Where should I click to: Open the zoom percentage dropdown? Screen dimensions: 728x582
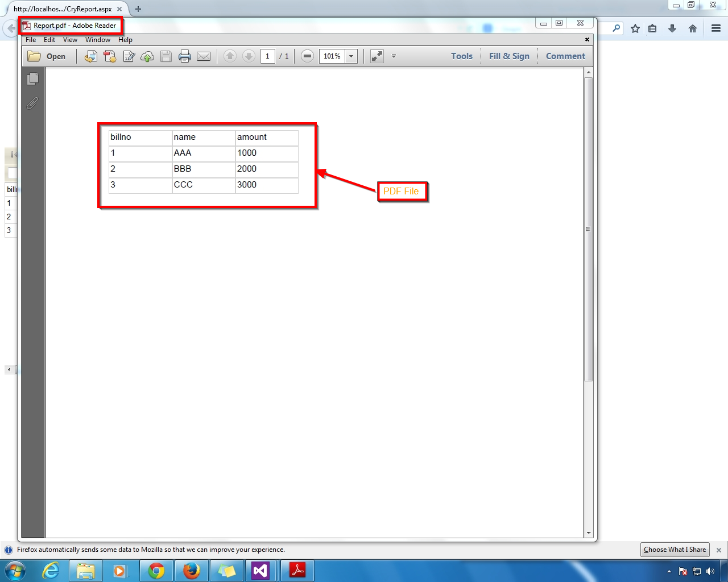(x=351, y=56)
